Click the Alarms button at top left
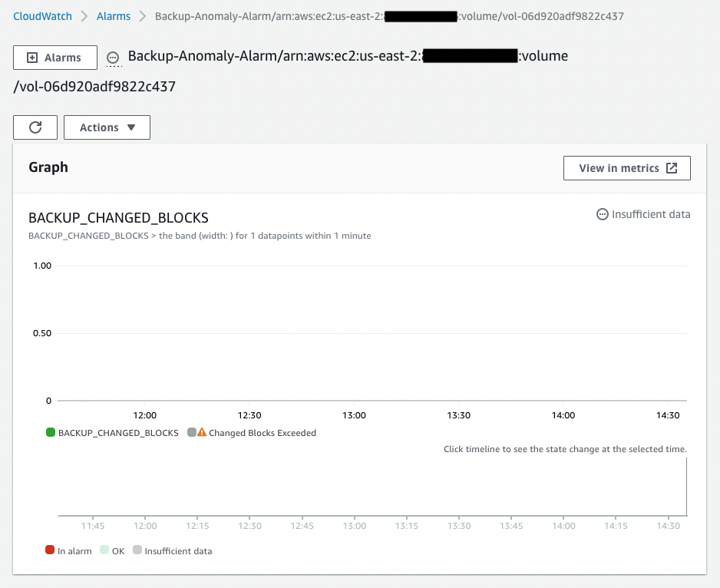This screenshot has height=588, width=720. (x=54, y=57)
